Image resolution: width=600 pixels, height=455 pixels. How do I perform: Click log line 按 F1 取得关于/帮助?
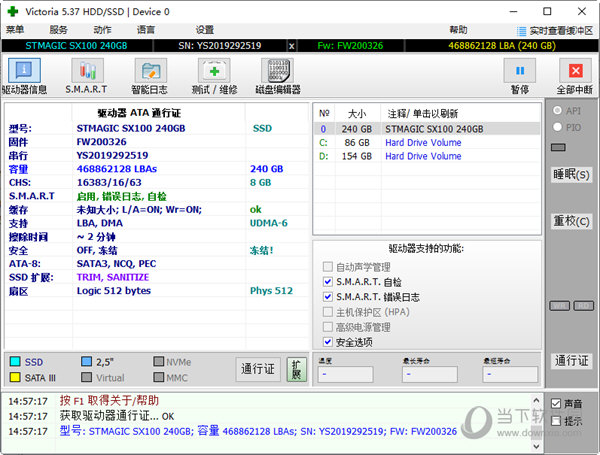coord(109,401)
